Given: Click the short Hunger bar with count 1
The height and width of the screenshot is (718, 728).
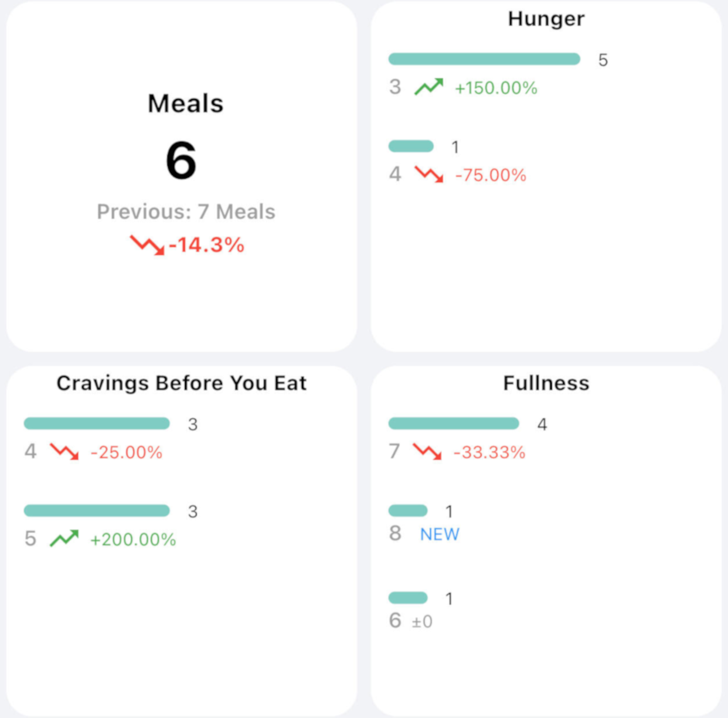Looking at the screenshot, I should (x=411, y=146).
